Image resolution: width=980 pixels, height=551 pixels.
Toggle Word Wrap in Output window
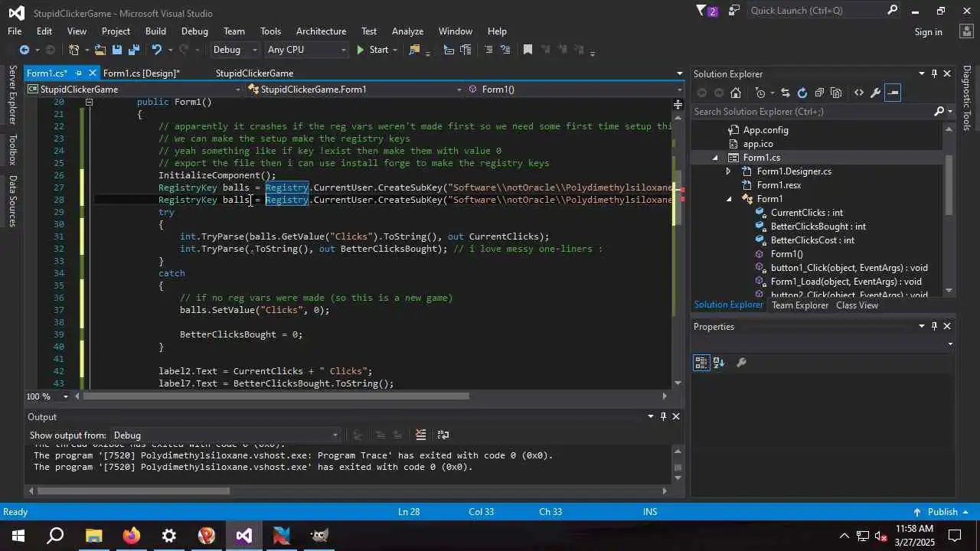click(x=443, y=435)
